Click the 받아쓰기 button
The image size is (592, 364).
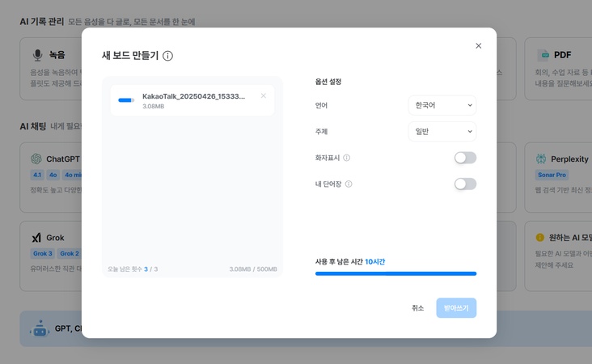coord(456,308)
